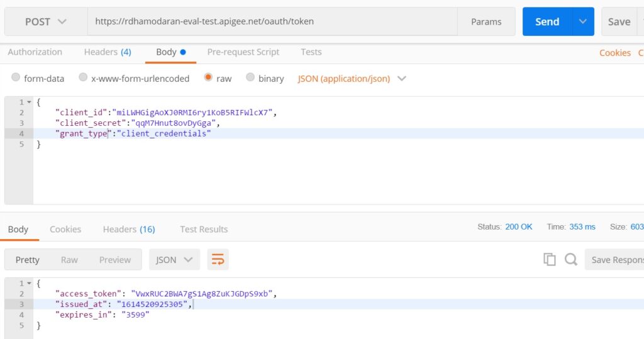Viewport: 644px width, 339px height.
Task: Select the binary body radio option
Action: [x=250, y=78]
